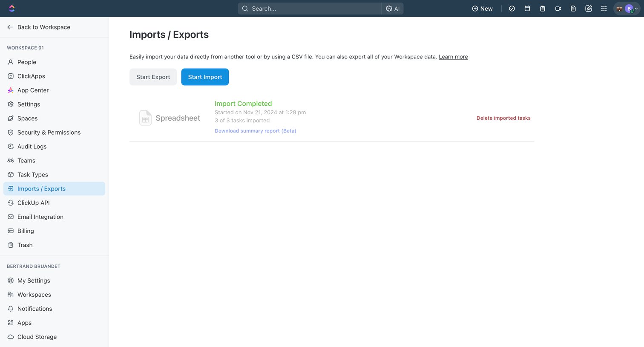Click the Search input field
Viewport: 644px width, 347px height.
(310, 9)
